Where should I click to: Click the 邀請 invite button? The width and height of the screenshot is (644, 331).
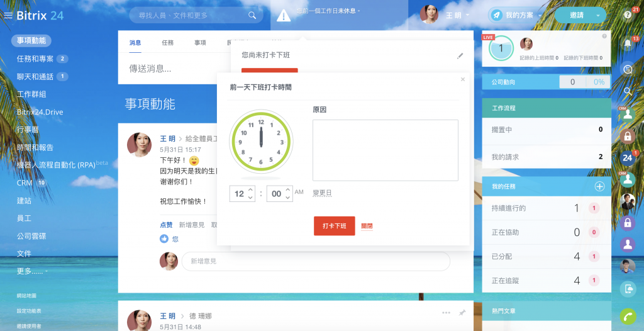(x=577, y=15)
